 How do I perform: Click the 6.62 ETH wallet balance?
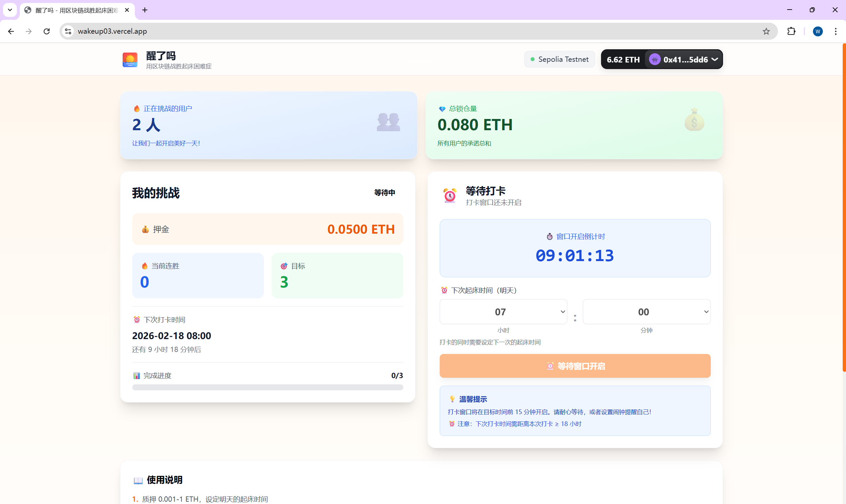point(623,59)
